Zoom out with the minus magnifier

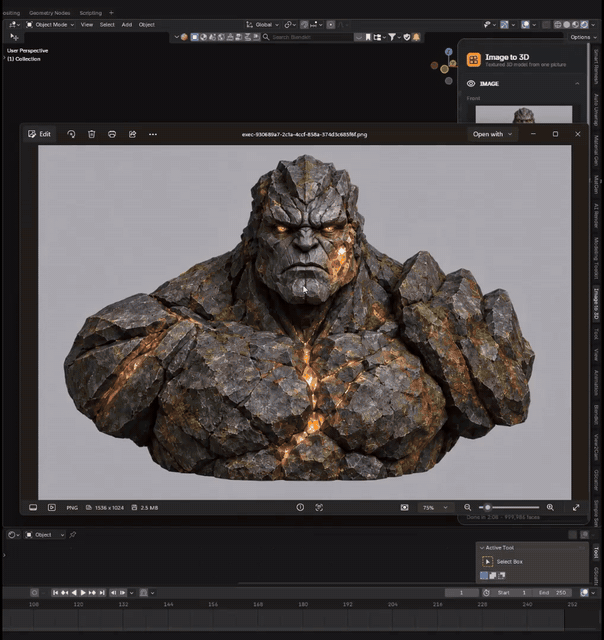pos(468,507)
